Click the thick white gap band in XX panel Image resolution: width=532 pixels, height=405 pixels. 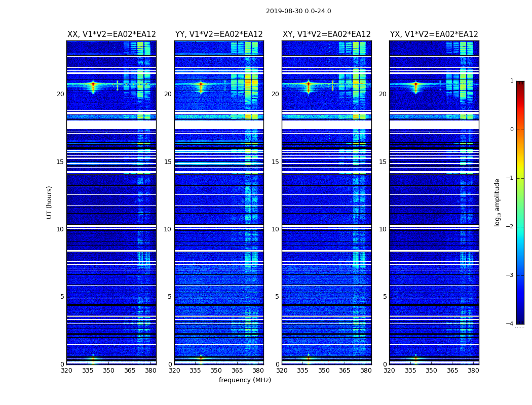coord(111,125)
